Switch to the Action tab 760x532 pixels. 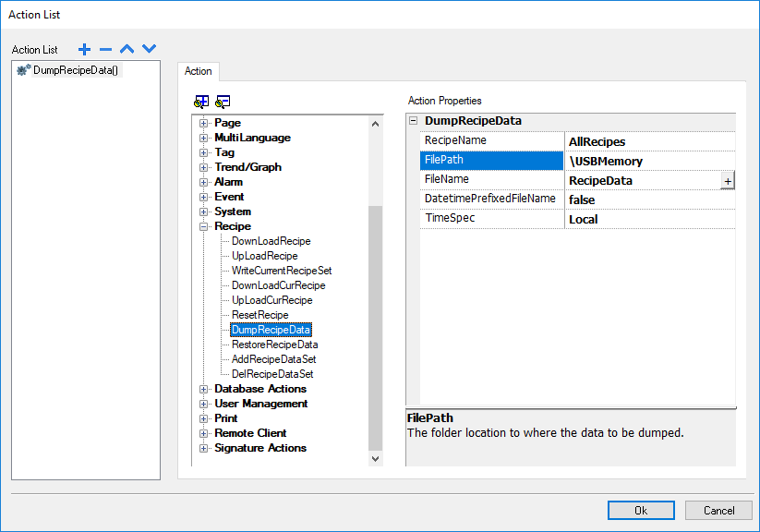[x=198, y=71]
